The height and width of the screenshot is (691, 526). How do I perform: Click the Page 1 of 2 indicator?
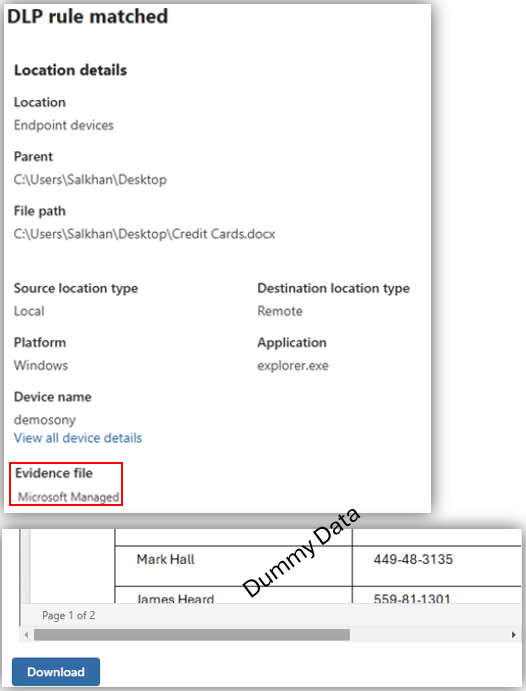pyautogui.click(x=69, y=615)
